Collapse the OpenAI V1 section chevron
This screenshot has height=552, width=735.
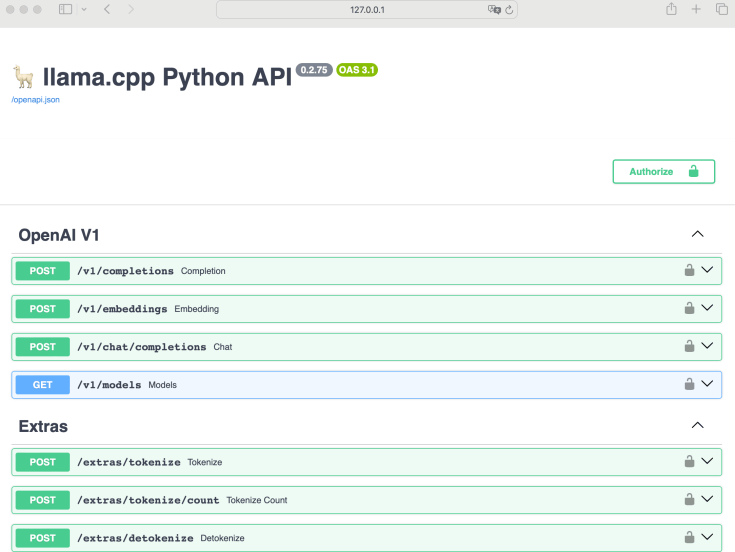pyautogui.click(x=698, y=234)
